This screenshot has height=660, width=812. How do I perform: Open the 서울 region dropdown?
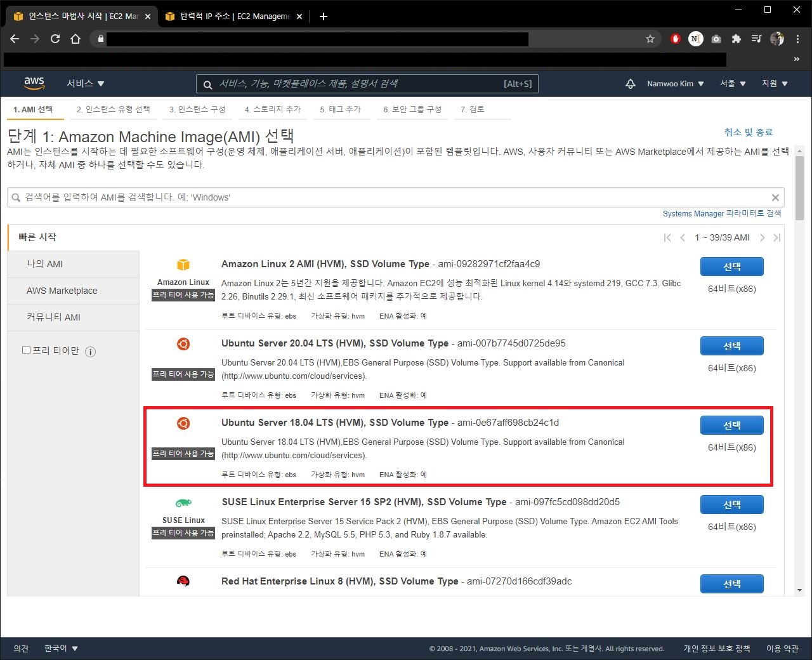[733, 84]
